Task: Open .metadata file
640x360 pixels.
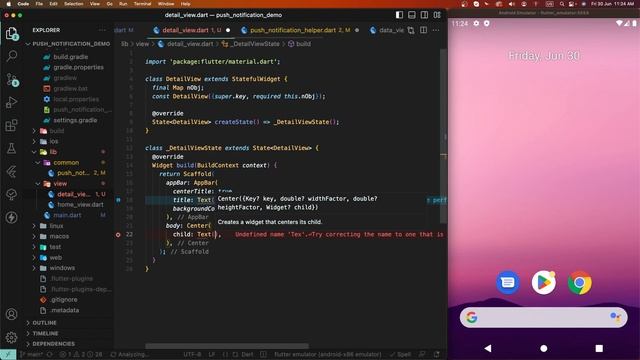Action: [64, 310]
